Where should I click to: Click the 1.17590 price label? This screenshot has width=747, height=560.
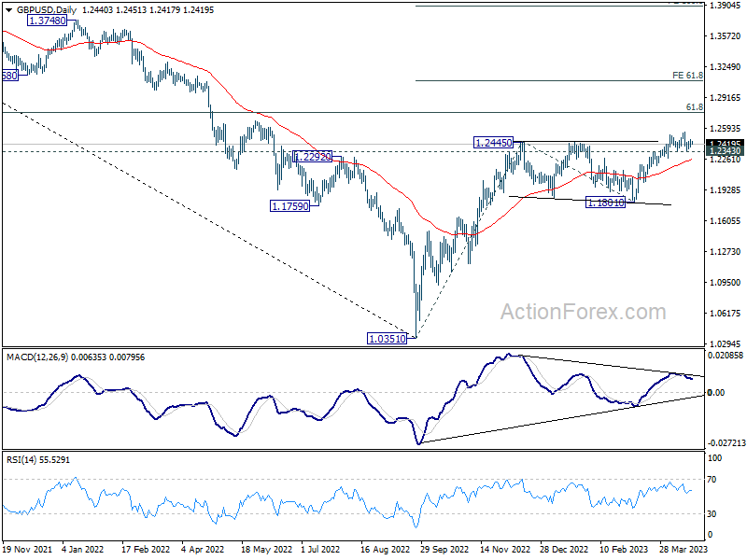click(289, 206)
